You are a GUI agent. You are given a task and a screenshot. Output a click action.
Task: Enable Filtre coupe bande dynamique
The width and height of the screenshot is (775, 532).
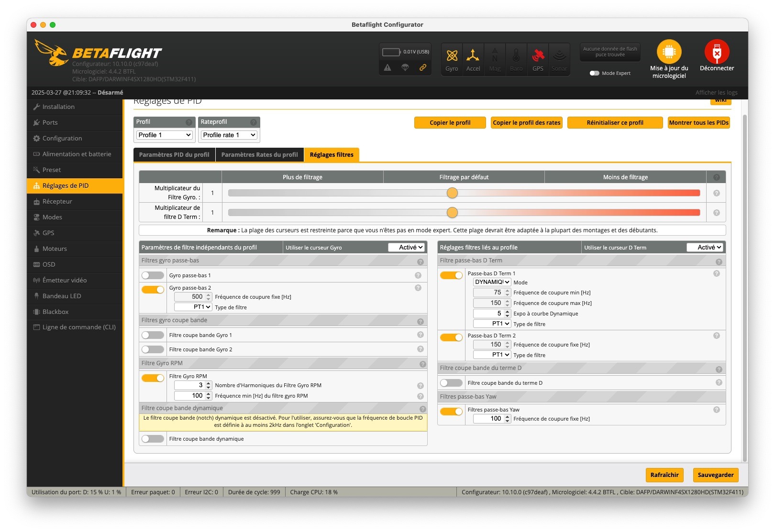(153, 439)
